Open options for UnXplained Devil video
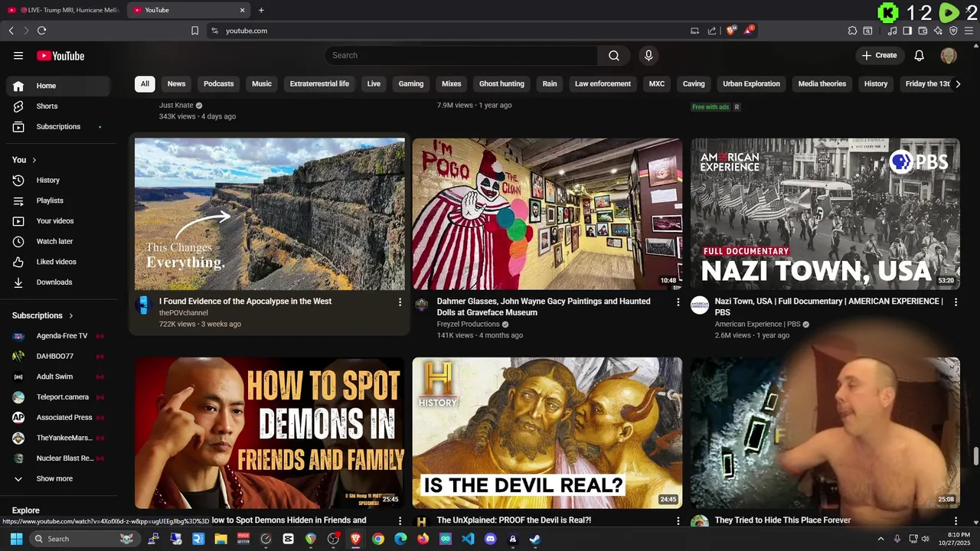This screenshot has height=551, width=980. [x=678, y=521]
